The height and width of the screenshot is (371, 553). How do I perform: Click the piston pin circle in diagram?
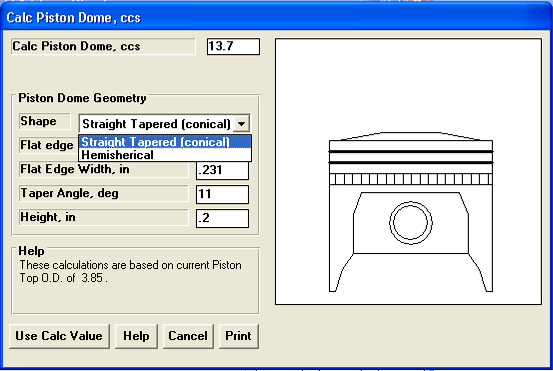(411, 223)
